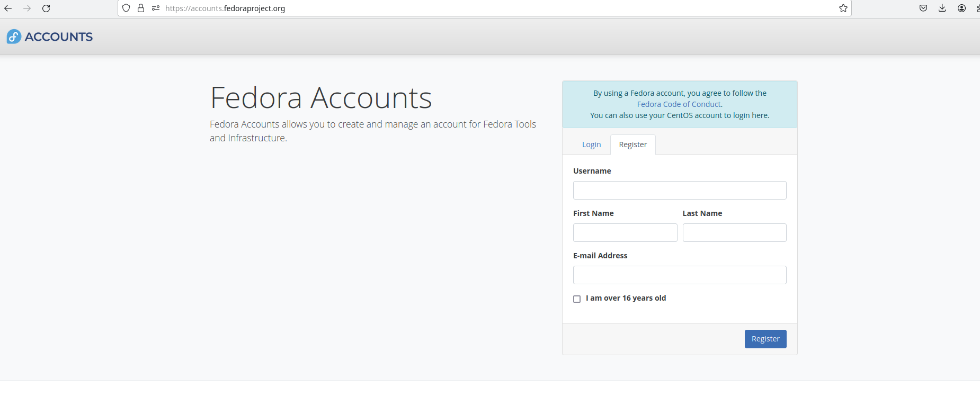
Task: Open the downloads panel
Action: [942, 8]
